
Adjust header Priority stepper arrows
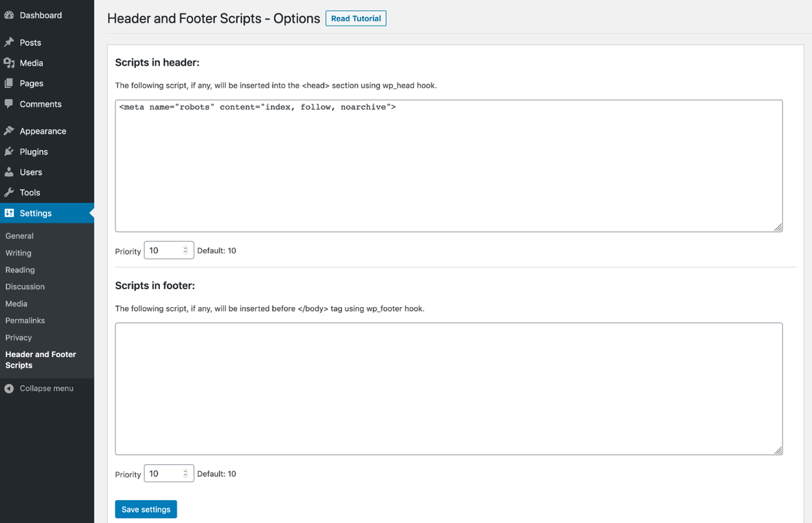tap(186, 250)
